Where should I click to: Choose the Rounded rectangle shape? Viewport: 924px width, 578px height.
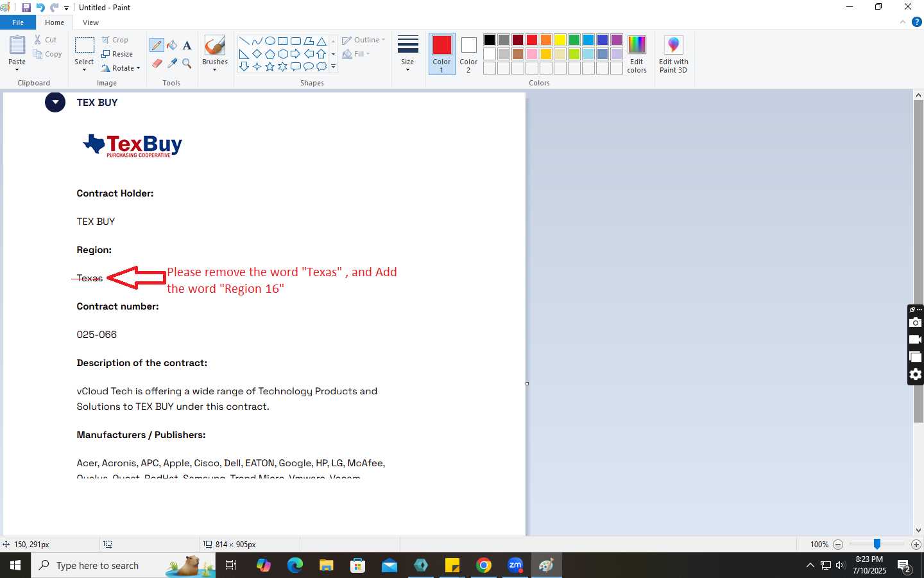click(296, 41)
